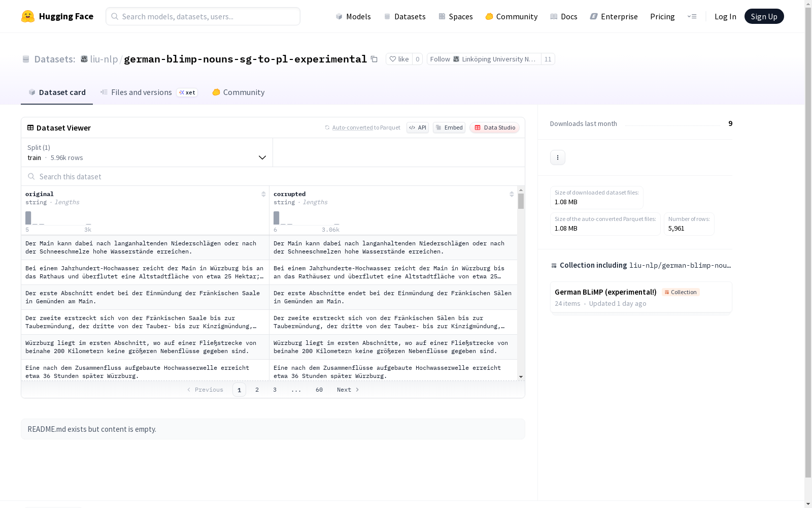Click the corrupted column length histogram
This screenshot has height=508, width=812.
point(307,218)
